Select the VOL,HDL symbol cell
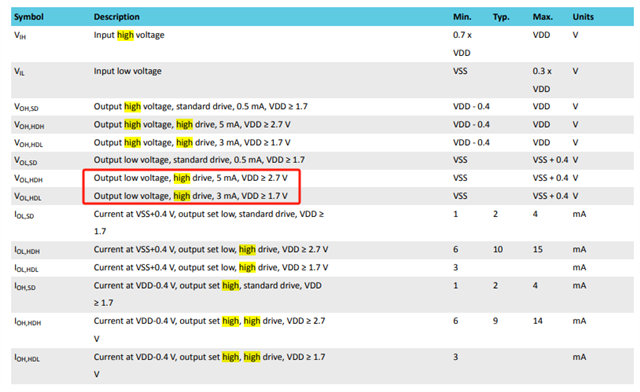 point(28,197)
